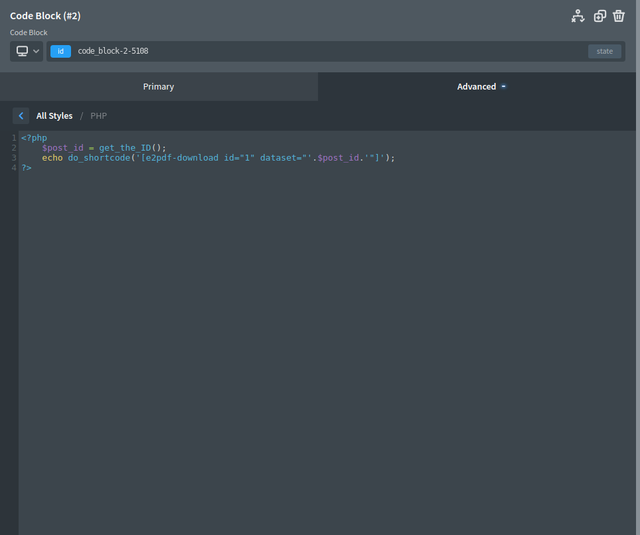Open the device breakpoint dropdown

27,51
